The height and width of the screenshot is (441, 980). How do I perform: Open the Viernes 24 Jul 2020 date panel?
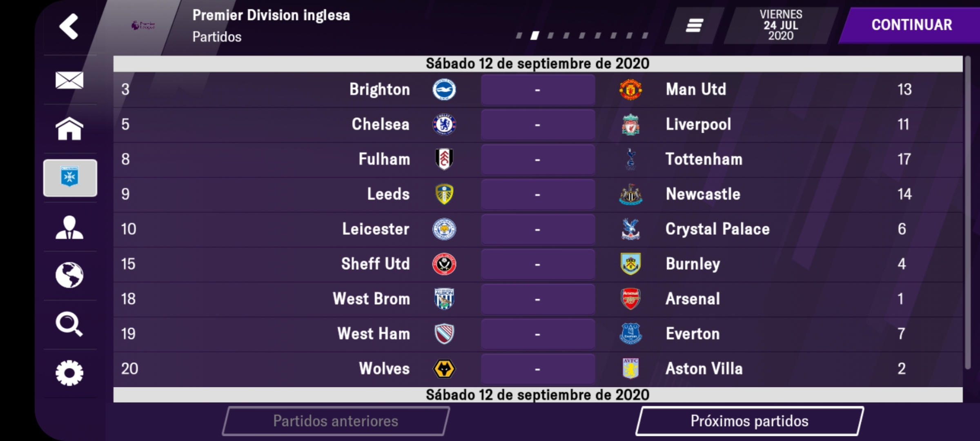coord(781,25)
